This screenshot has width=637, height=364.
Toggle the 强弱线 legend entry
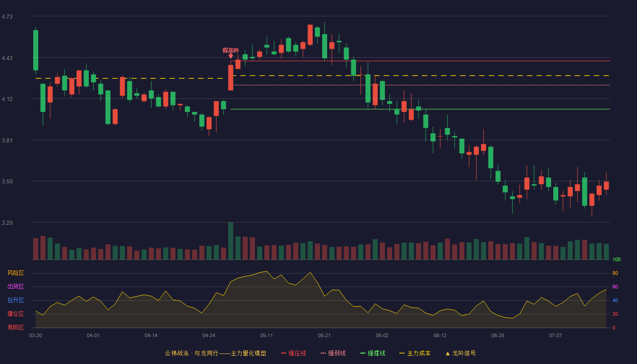coord(333,353)
